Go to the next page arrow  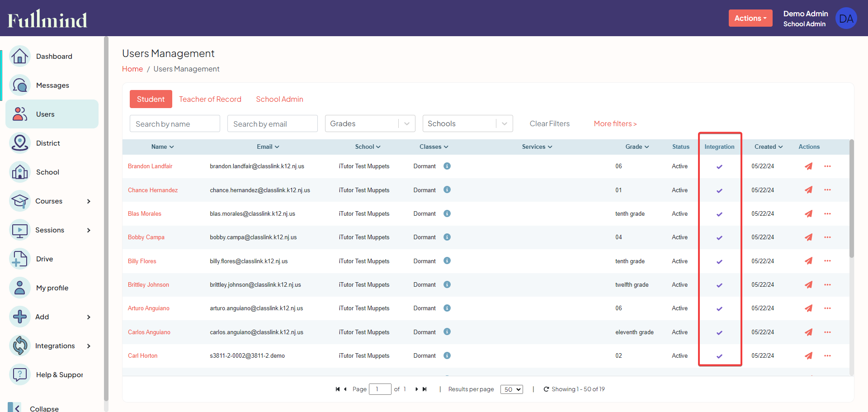coord(416,389)
